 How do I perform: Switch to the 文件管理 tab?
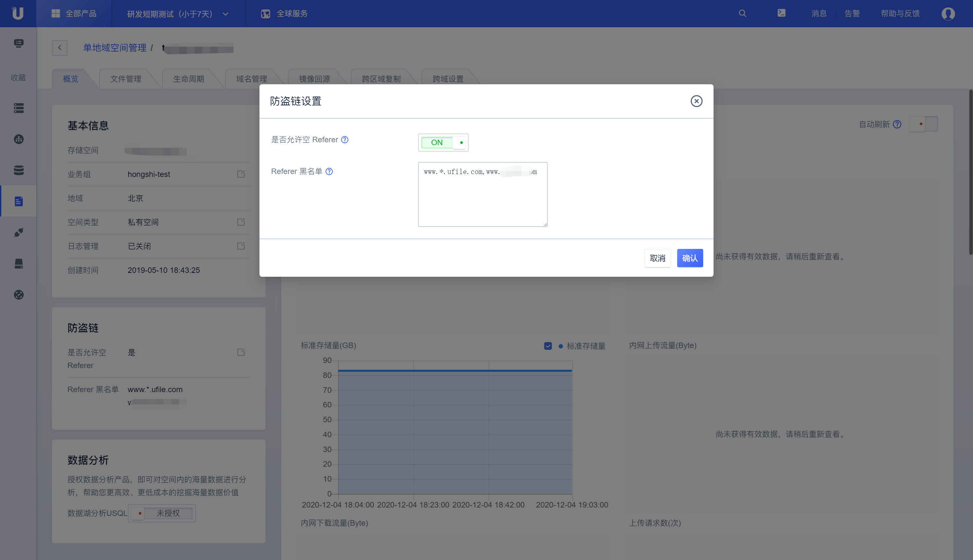click(126, 79)
